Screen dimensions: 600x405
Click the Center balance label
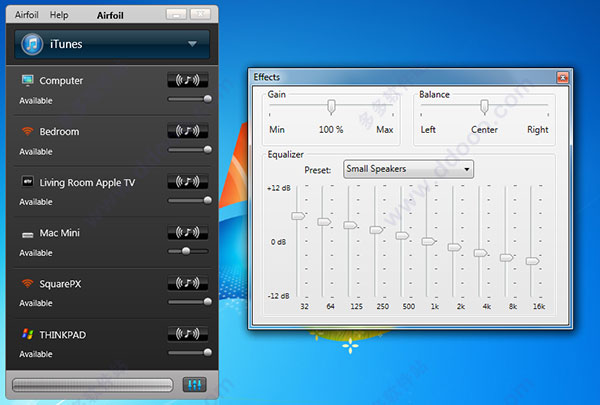click(x=484, y=130)
